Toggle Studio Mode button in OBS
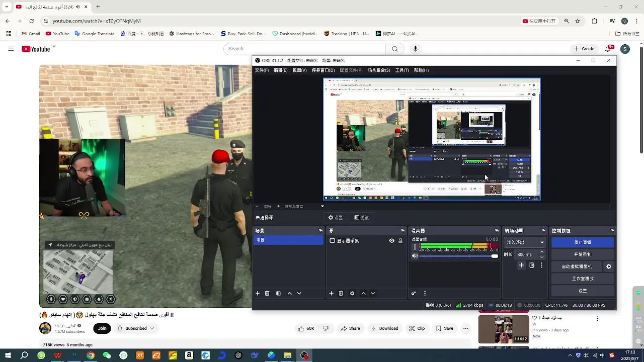The height and width of the screenshot is (362, 644). point(583,279)
